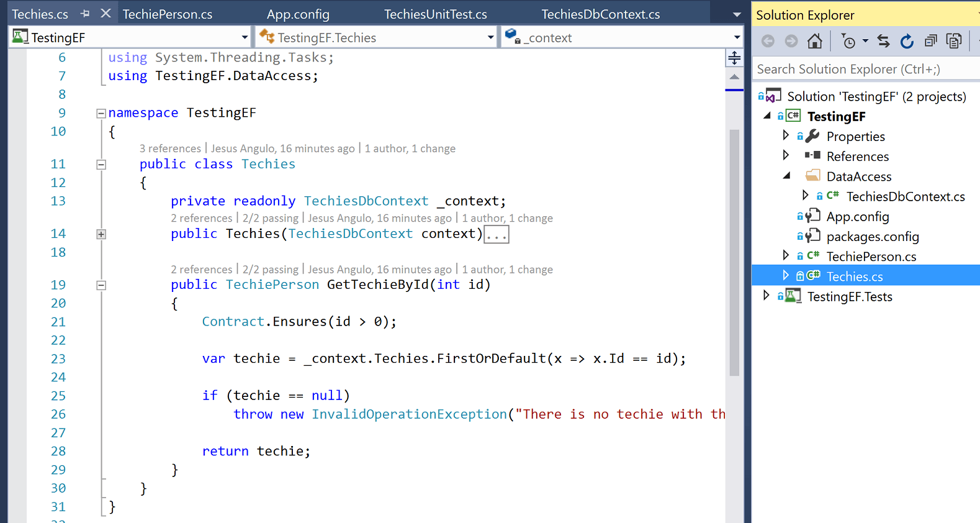Open the filter dropdown arrow next to clock
980x523 pixels.
(x=865, y=41)
